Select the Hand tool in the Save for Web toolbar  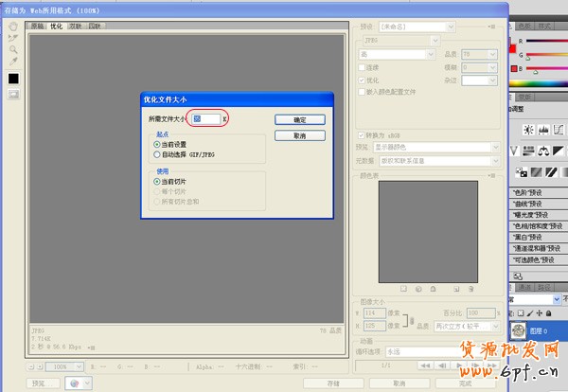13,26
